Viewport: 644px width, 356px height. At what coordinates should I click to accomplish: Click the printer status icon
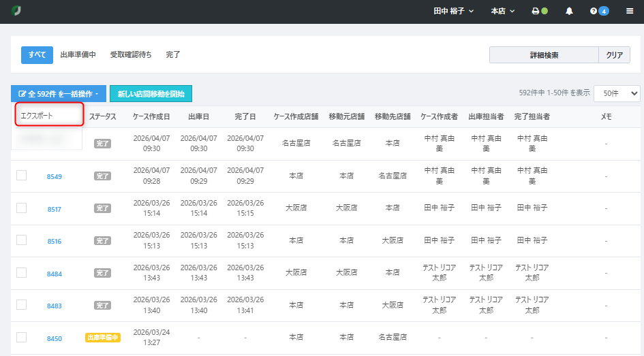point(536,12)
